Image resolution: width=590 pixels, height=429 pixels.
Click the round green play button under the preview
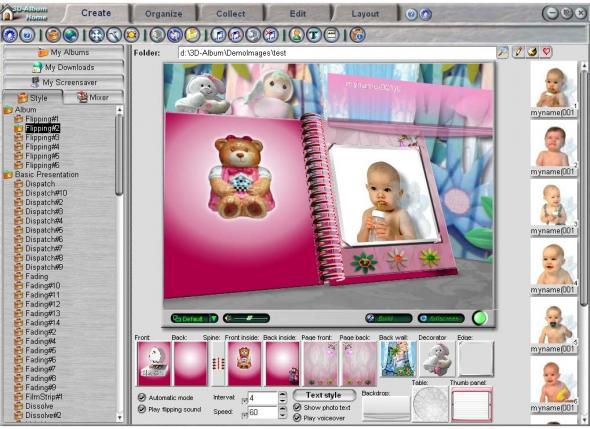[479, 318]
